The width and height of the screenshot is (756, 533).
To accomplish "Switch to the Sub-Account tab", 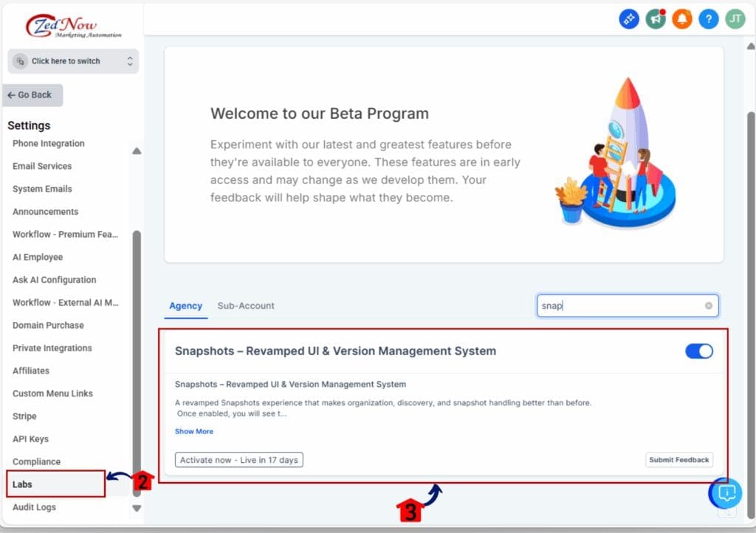I will click(x=246, y=306).
